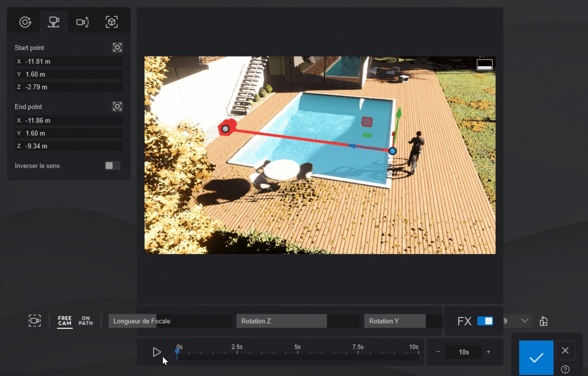Viewport: 588px width, 376px height.
Task: Select the grey start-point handle on path
Action: coord(225,129)
